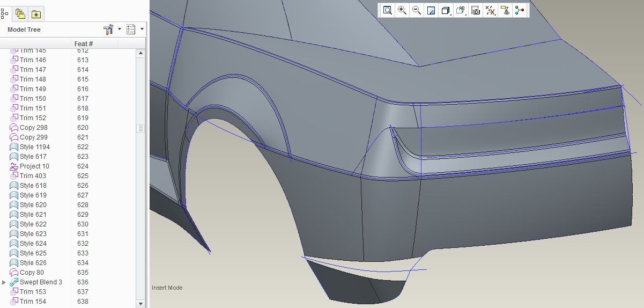This screenshot has width=644, height=308.
Task: Click the Swept Blend 3 feature icon
Action: point(14,282)
